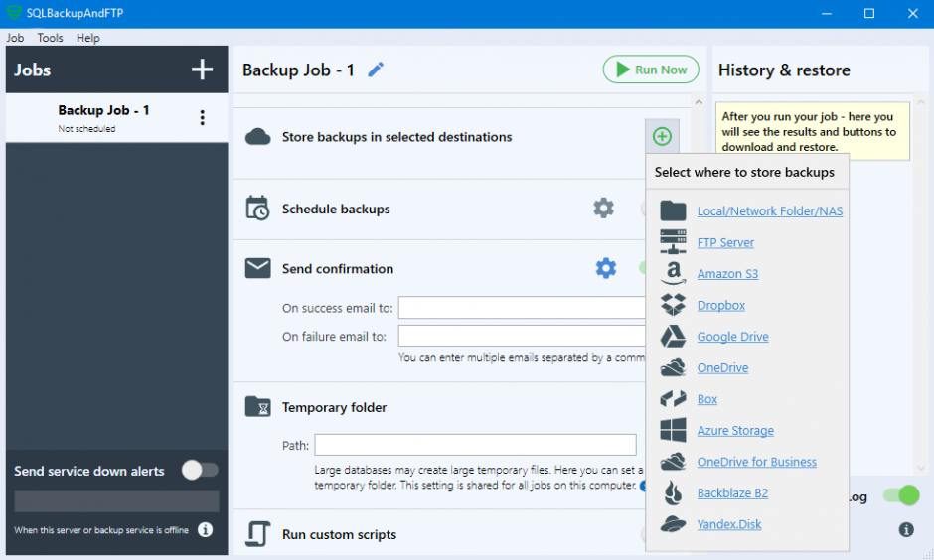Screen dimensions: 934x560
Task: Open Backup Job - 1 three-dot menu
Action: coord(203,118)
